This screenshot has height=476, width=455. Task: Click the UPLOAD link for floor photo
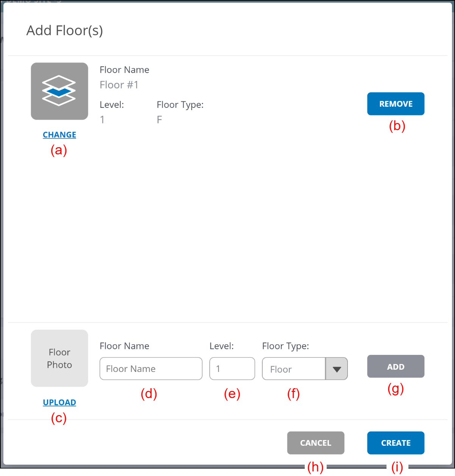point(59,402)
